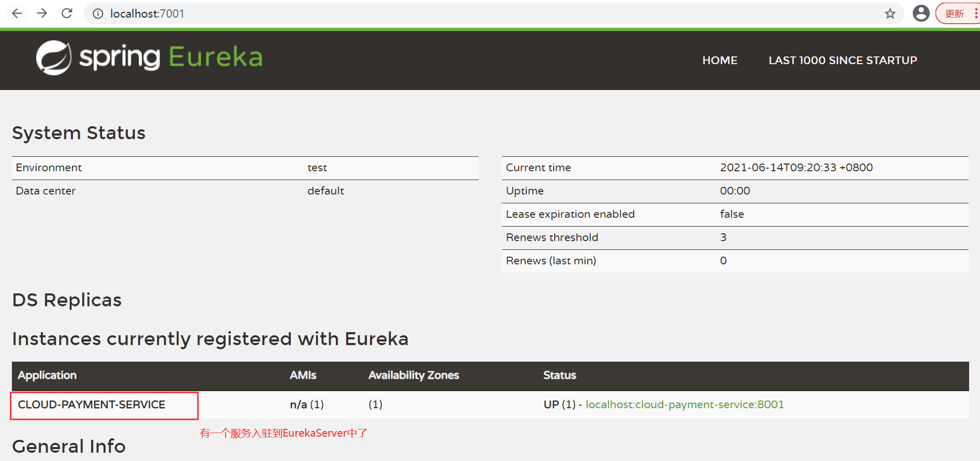
Task: Go back with the browser back arrow
Action: pyautogui.click(x=17, y=13)
